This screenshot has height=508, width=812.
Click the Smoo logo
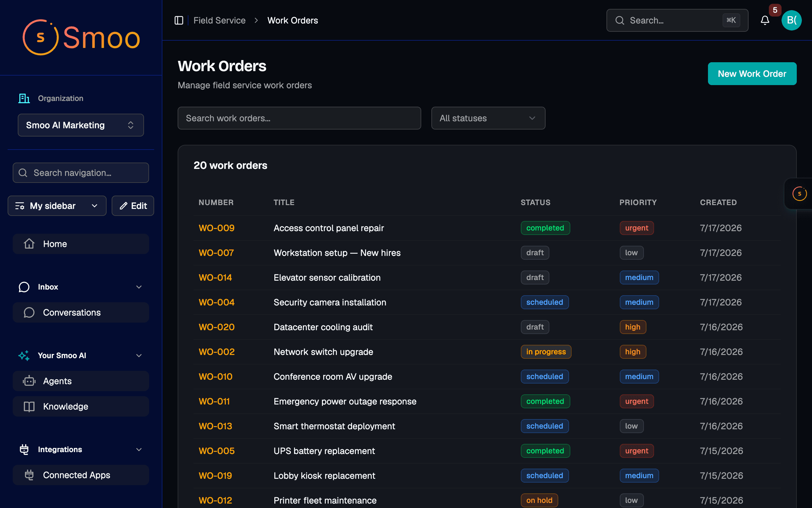pos(81,37)
